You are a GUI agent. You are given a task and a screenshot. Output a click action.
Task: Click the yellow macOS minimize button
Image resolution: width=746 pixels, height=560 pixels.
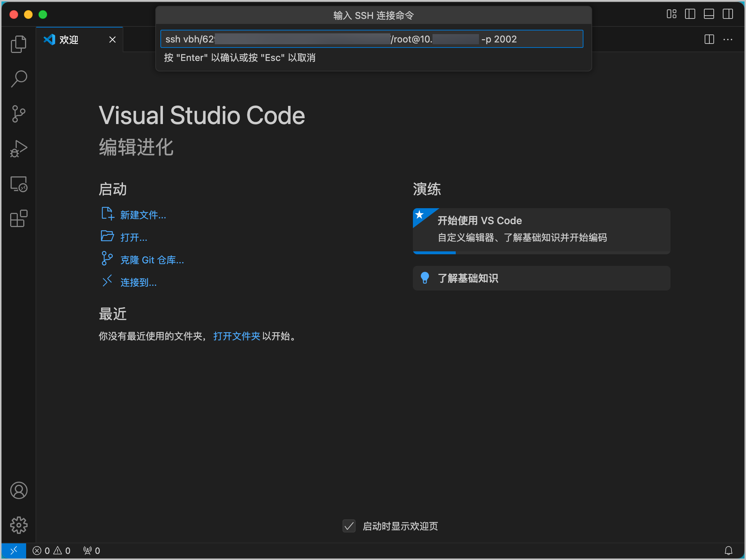(x=28, y=15)
